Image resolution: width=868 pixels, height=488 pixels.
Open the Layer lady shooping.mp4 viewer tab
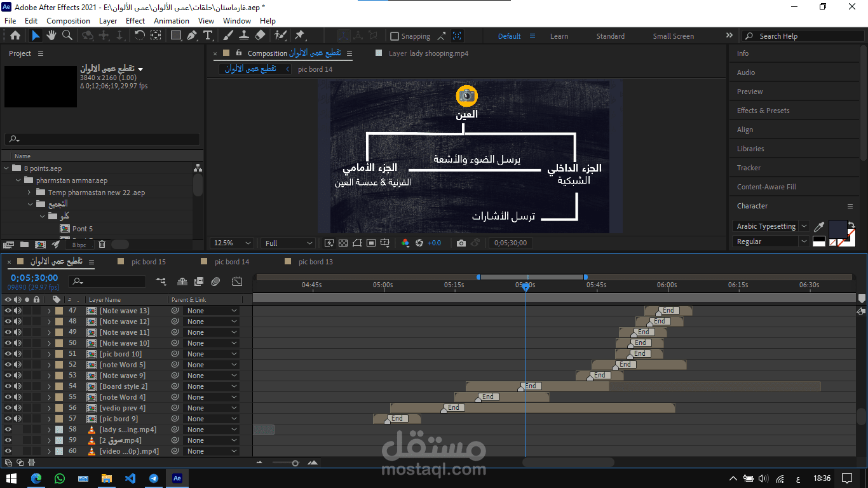[x=428, y=53]
